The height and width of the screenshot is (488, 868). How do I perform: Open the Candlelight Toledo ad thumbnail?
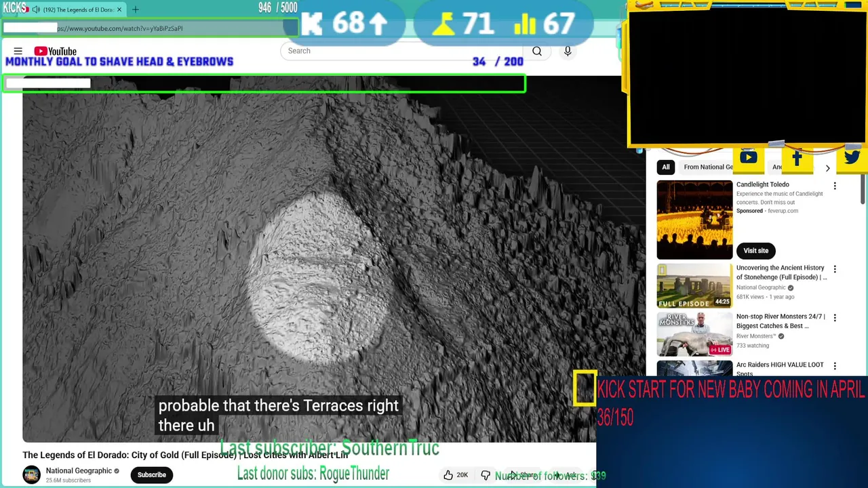point(694,220)
